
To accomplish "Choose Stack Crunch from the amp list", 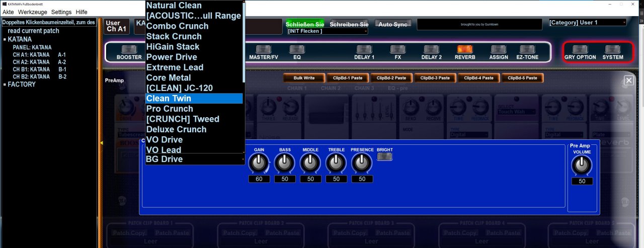I will pos(194,36).
